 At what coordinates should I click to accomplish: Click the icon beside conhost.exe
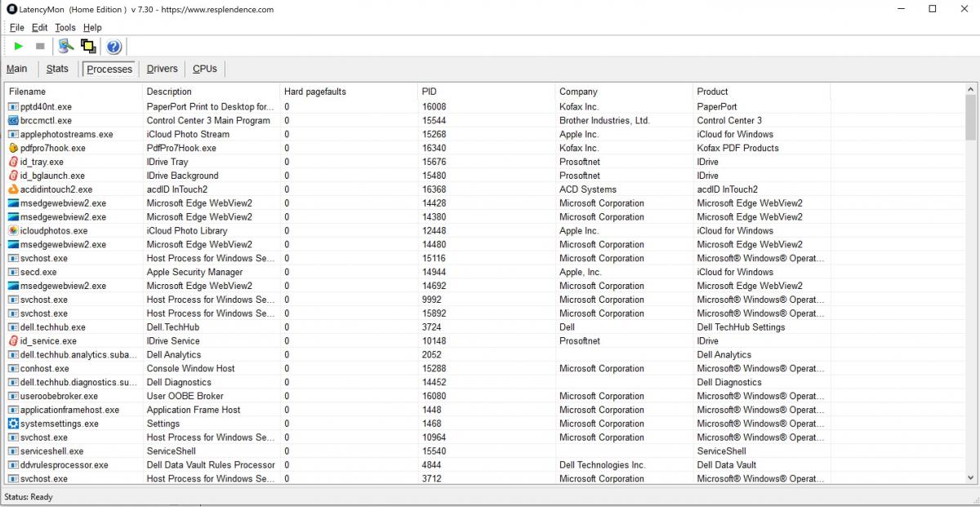pyautogui.click(x=13, y=369)
